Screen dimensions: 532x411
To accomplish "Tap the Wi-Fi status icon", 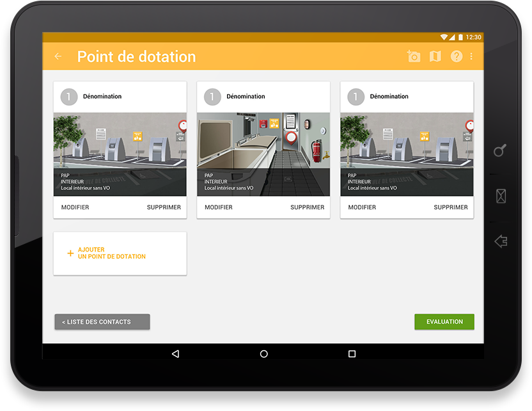I will [x=444, y=37].
